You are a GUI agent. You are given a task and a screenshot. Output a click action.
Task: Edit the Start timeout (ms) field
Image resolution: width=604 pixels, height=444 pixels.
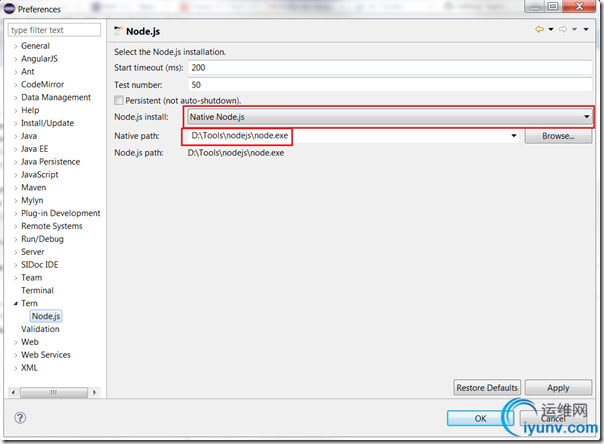coord(390,68)
